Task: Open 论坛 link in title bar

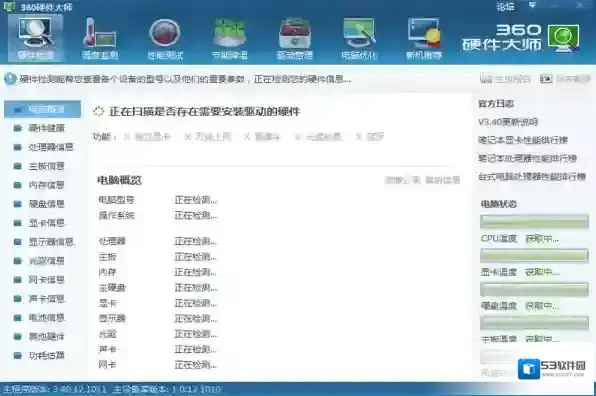Action: (x=505, y=6)
